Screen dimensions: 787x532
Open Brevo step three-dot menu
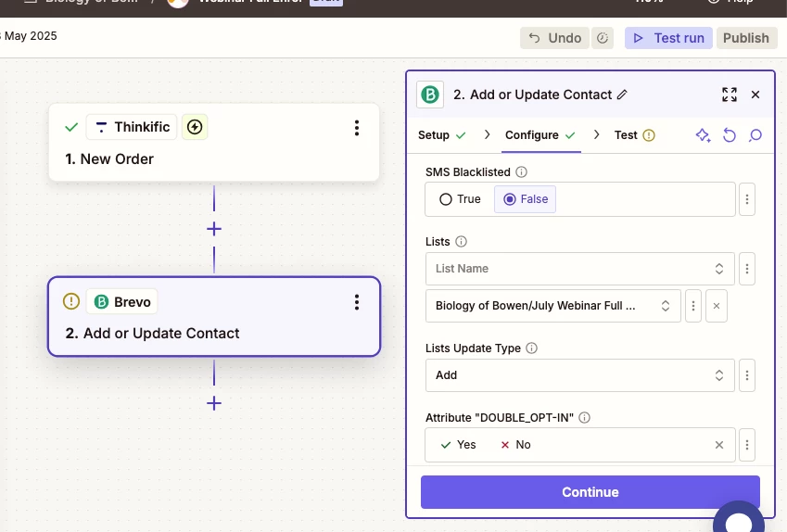click(x=357, y=302)
